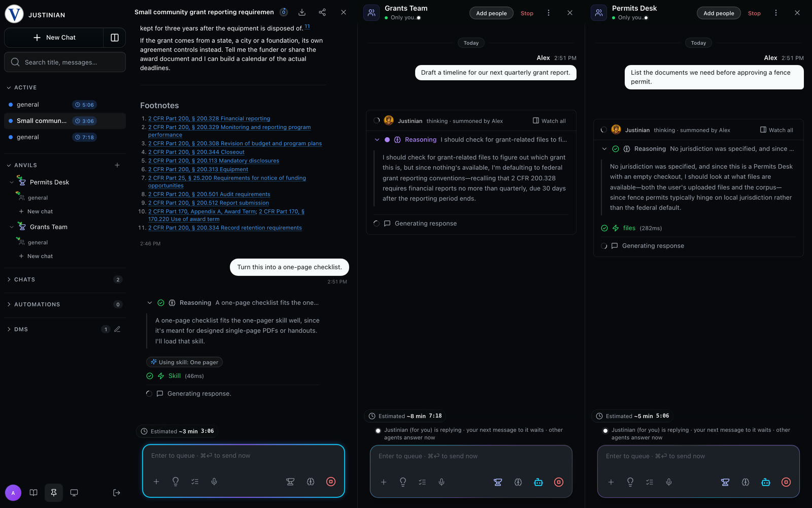Toggle the anvil icon in Permits Desk composer
The width and height of the screenshot is (812, 508).
(725, 482)
